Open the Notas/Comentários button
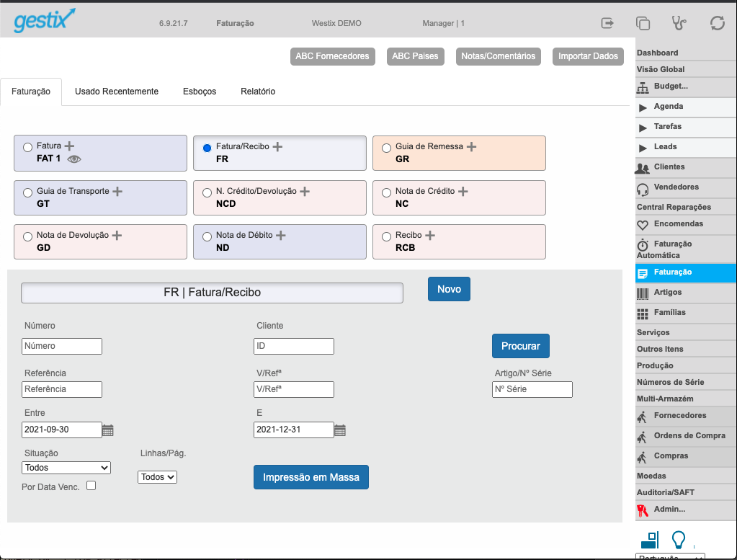Image resolution: width=737 pixels, height=560 pixels. click(x=499, y=56)
